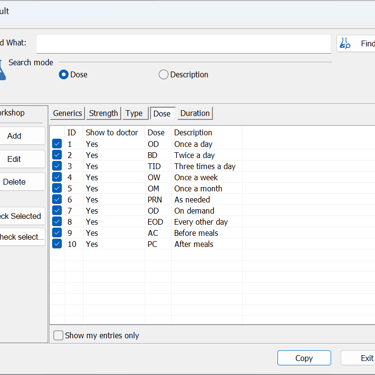The image size is (375, 375).
Task: Uncheck the checkbox for Once a week row
Action: 57,177
